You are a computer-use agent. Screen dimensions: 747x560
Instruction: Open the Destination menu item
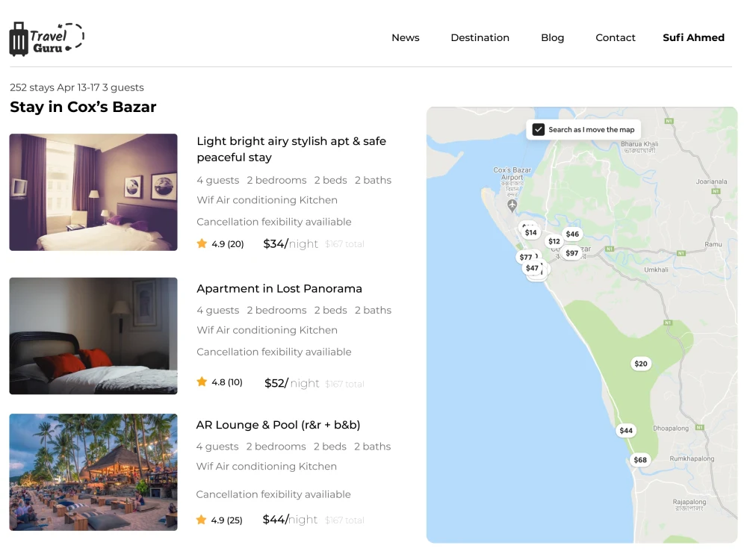pyautogui.click(x=480, y=37)
